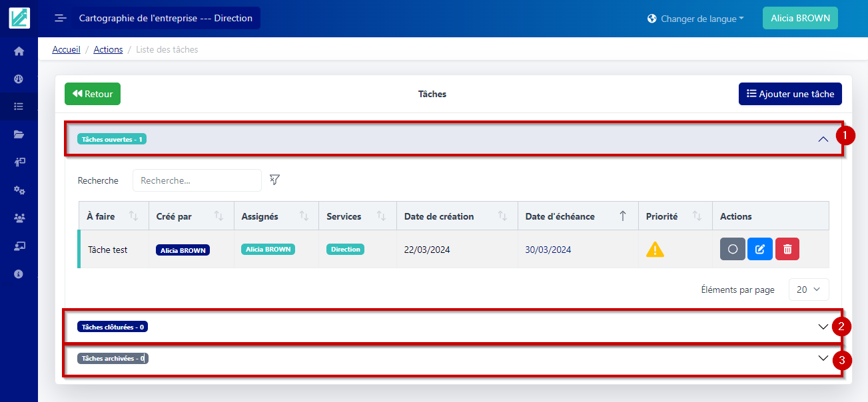
Task: Click the Recherche search input field
Action: pyautogui.click(x=197, y=180)
